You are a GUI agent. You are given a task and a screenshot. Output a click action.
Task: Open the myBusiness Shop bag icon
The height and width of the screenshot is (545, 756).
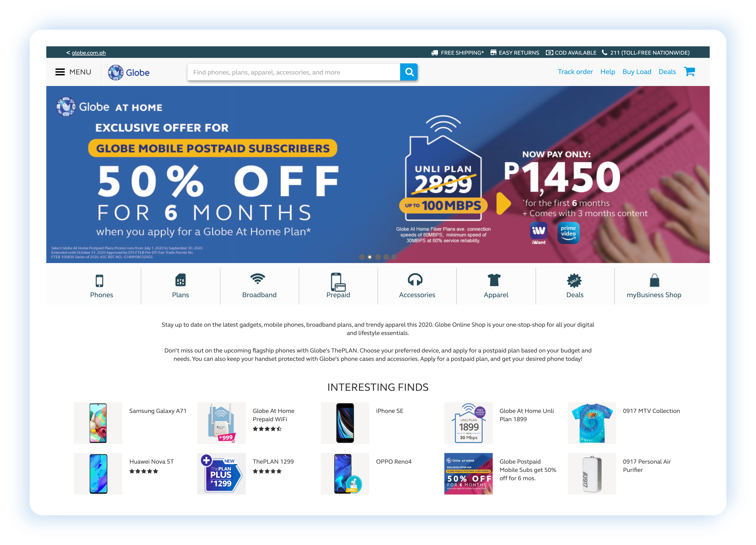654,280
